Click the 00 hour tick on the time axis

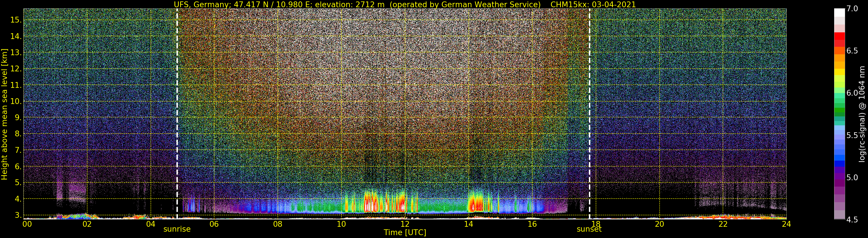point(27,224)
